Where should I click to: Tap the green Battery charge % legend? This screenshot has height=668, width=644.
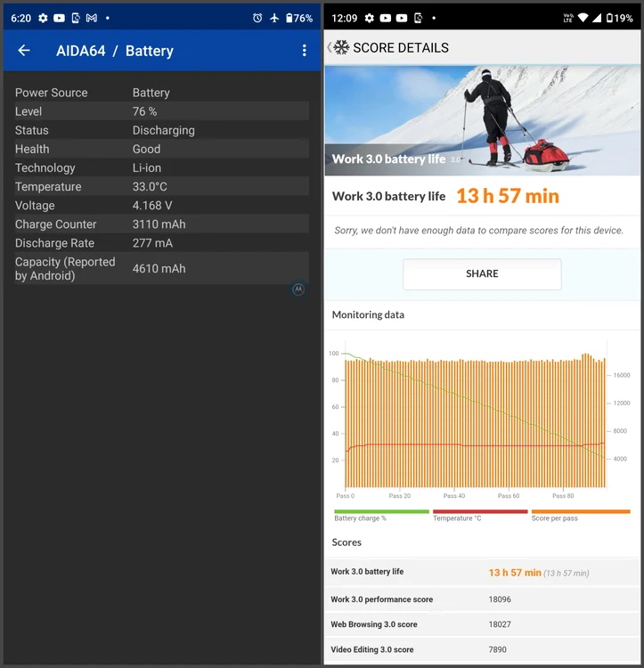tap(381, 515)
